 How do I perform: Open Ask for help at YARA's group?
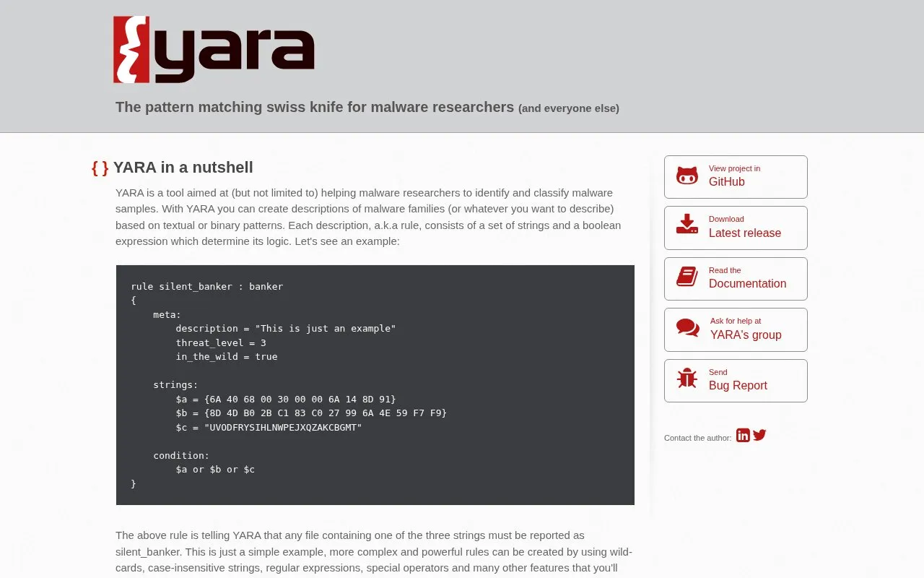736,330
